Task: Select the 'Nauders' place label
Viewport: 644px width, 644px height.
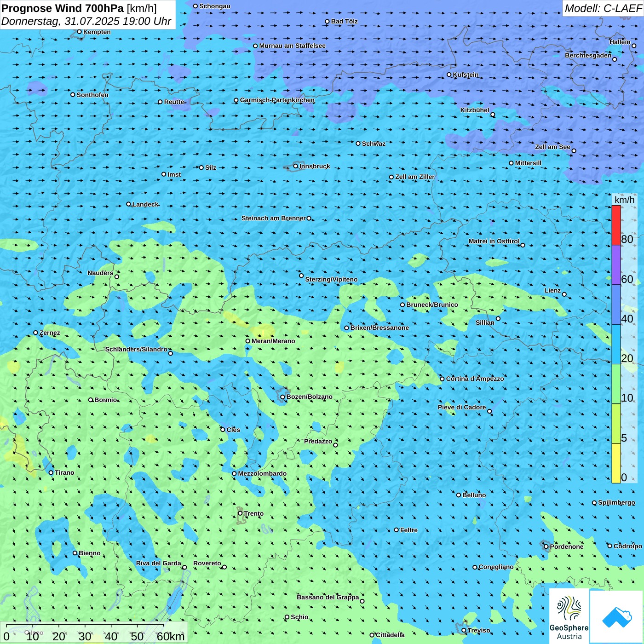Action: tap(100, 273)
